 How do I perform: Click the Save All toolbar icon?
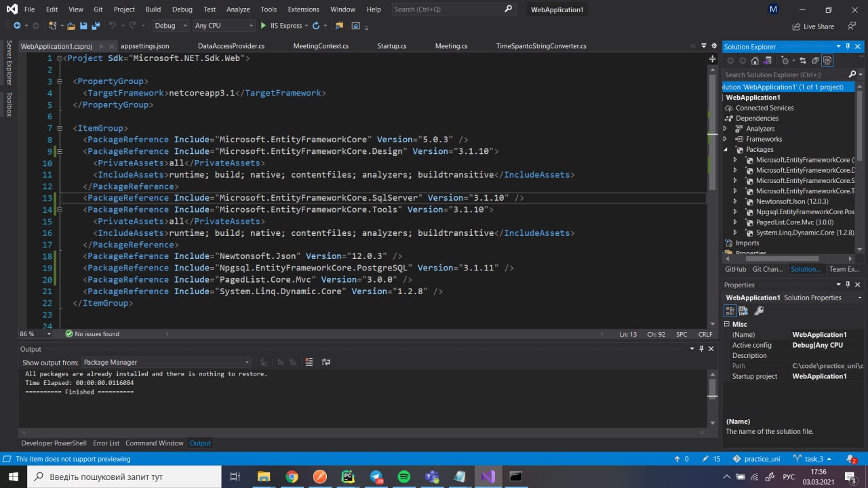coord(96,26)
